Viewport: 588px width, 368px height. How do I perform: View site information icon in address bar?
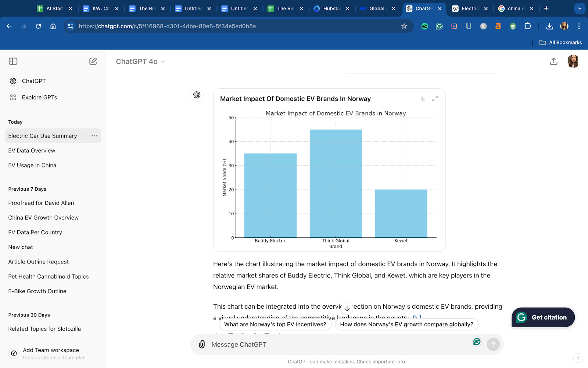tap(71, 26)
